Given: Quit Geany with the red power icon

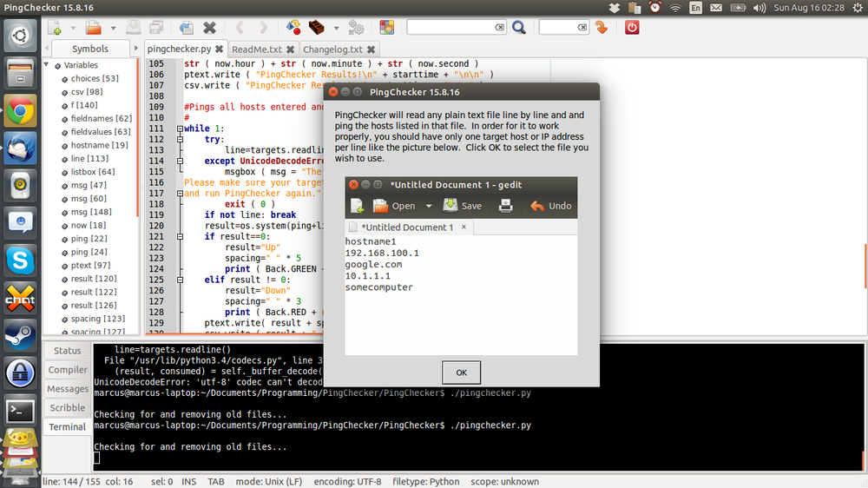Looking at the screenshot, I should [x=632, y=27].
